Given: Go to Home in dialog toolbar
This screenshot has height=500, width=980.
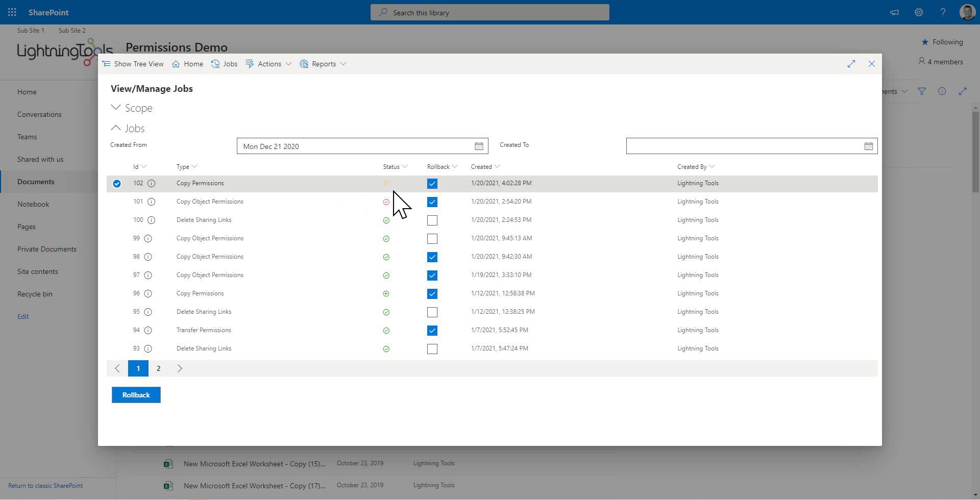Looking at the screenshot, I should tap(188, 64).
